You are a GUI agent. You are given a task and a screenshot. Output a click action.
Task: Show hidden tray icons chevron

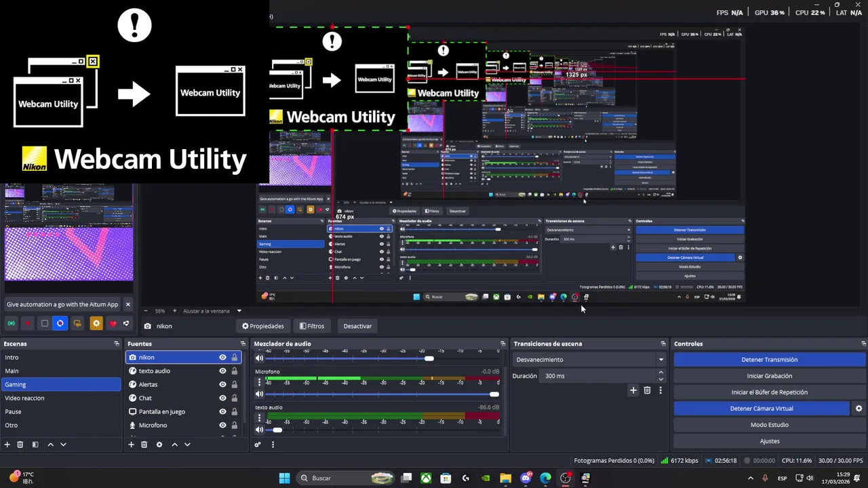[749, 478]
